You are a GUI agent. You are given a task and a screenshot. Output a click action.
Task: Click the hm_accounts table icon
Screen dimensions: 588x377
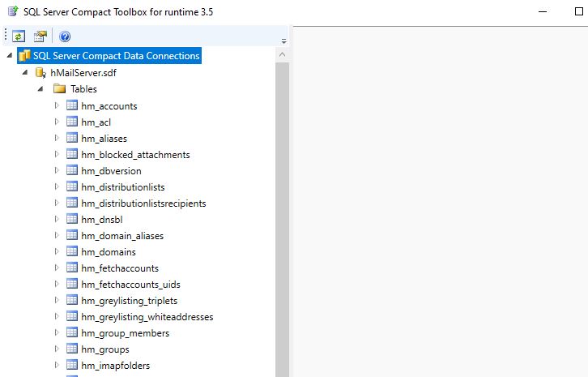click(72, 105)
